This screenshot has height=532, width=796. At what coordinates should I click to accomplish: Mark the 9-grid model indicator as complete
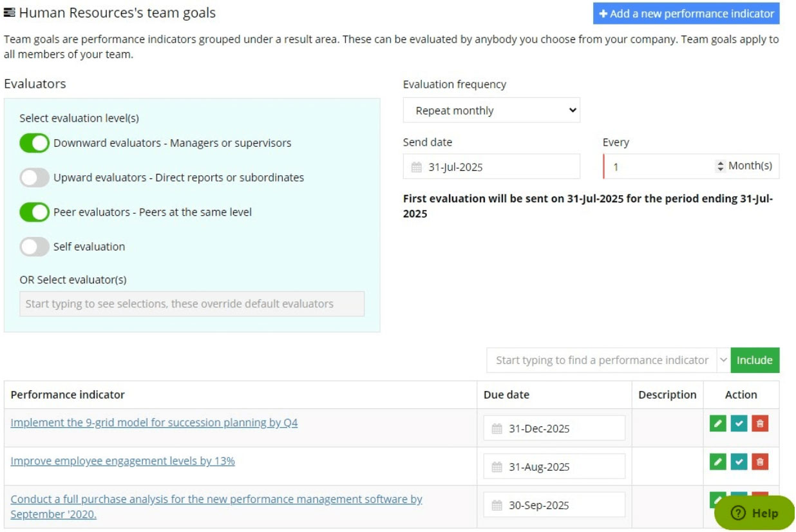click(739, 423)
